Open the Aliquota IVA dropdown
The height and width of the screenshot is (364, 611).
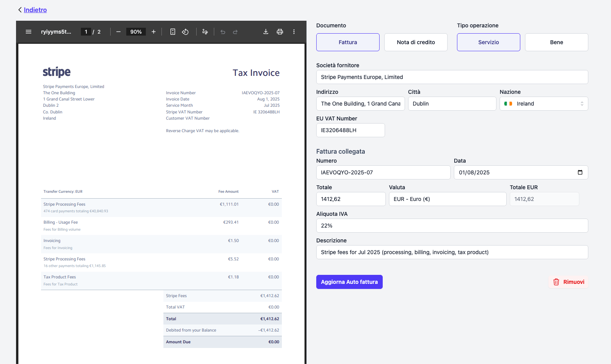pos(452,226)
